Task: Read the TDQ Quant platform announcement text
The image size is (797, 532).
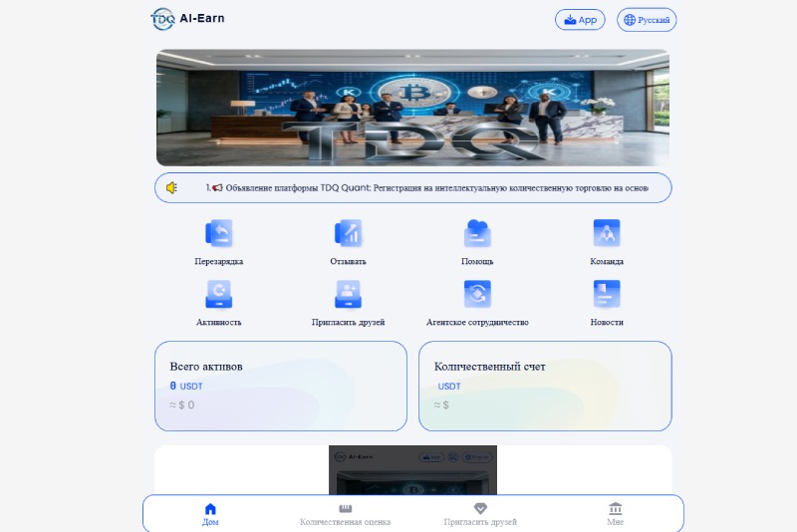Action: 427,188
